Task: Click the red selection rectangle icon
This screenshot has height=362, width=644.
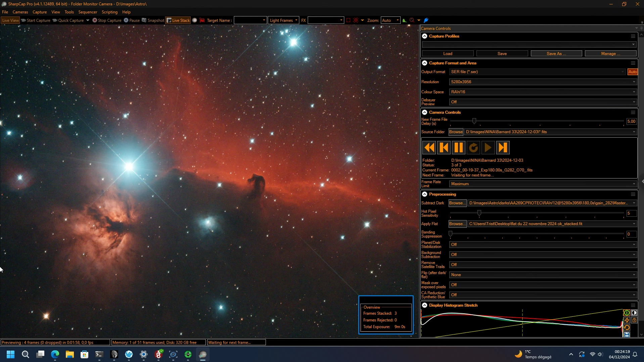Action: point(348,20)
